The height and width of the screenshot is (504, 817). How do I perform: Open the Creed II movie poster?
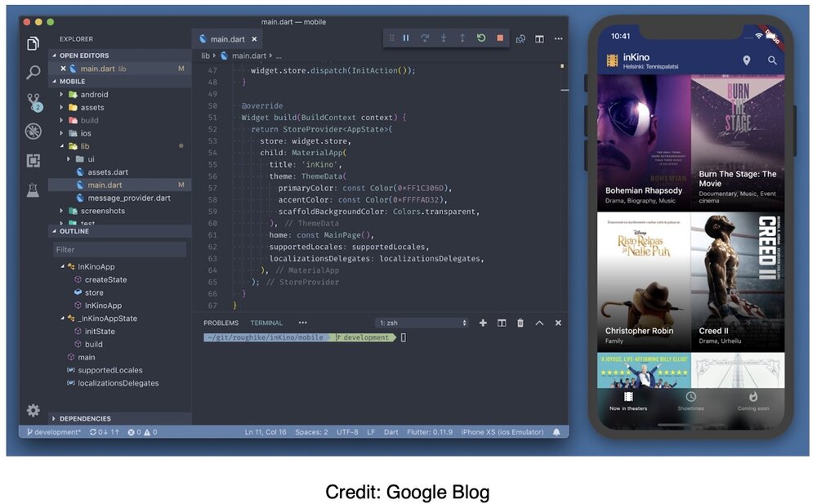(738, 281)
